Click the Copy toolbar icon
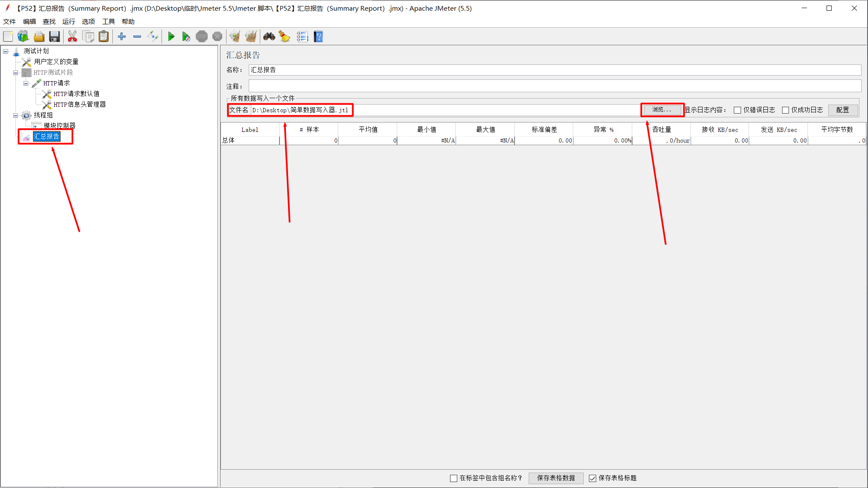Viewport: 868px width, 488px height. coord(88,37)
